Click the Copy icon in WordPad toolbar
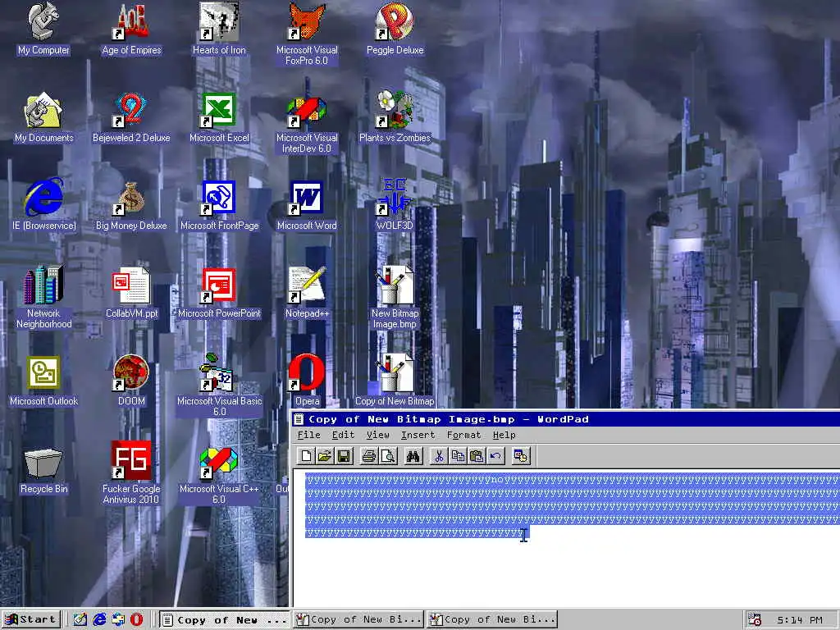The width and height of the screenshot is (840, 630). [x=458, y=456]
